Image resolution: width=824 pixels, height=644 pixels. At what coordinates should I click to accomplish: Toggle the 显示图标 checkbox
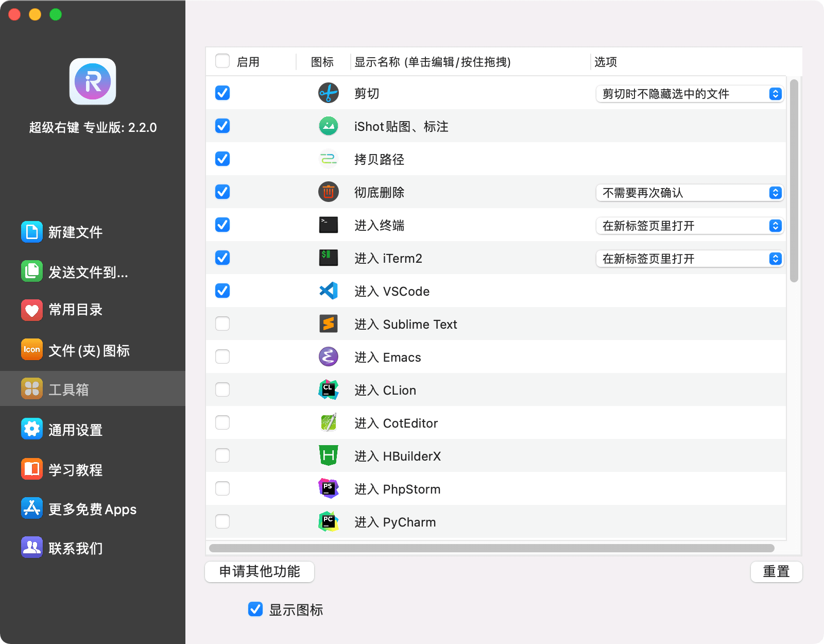(x=255, y=609)
